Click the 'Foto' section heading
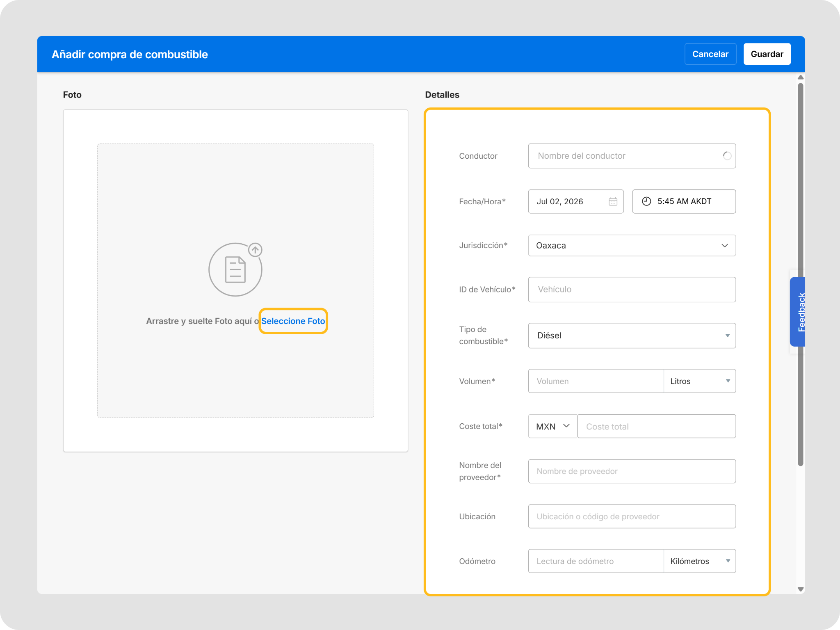 tap(72, 95)
